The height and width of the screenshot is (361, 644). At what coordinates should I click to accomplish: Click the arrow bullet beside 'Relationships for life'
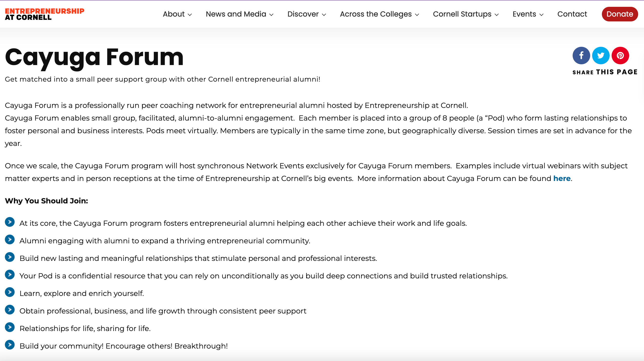(x=10, y=327)
